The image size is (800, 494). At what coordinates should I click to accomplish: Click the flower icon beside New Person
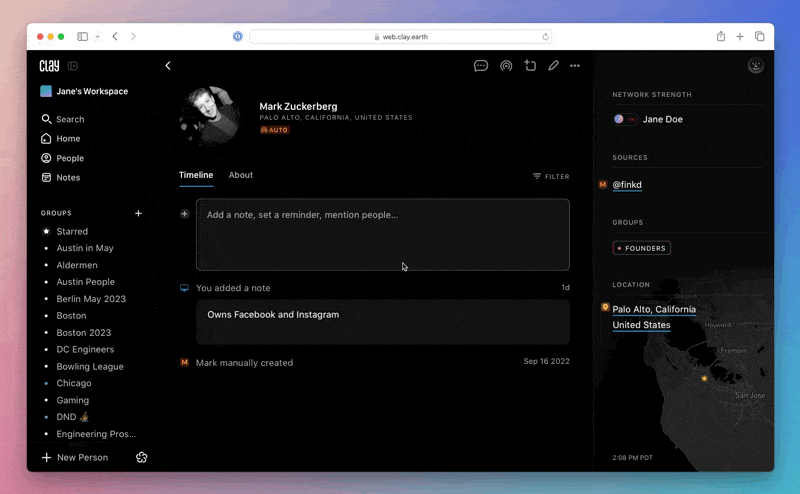(x=142, y=457)
